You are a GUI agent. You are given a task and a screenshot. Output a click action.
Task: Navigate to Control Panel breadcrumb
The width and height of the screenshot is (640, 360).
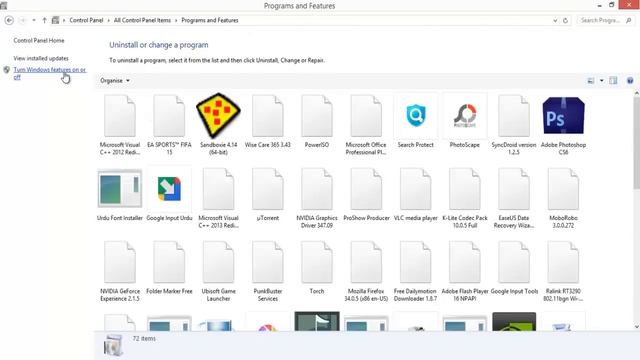[86, 20]
